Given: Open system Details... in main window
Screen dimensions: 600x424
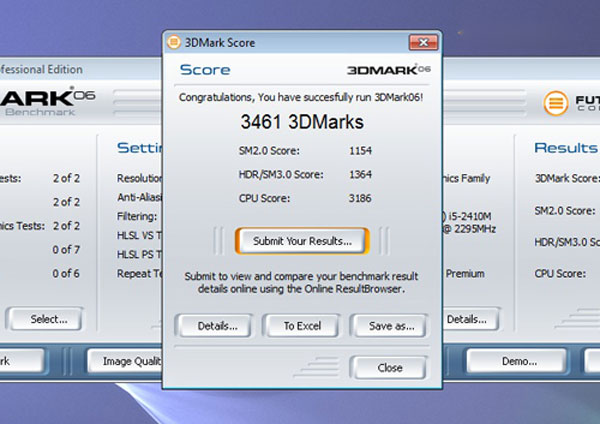Looking at the screenshot, I should (x=471, y=319).
